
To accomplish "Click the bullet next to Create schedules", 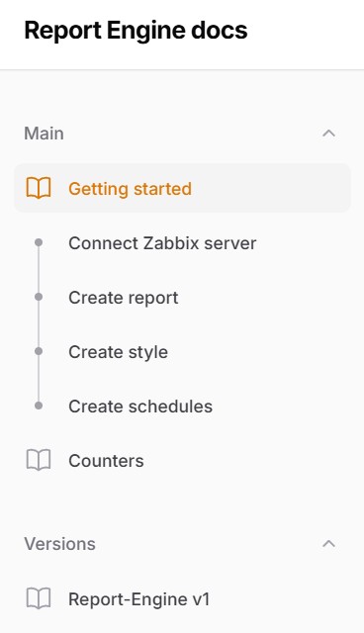I will (x=39, y=406).
